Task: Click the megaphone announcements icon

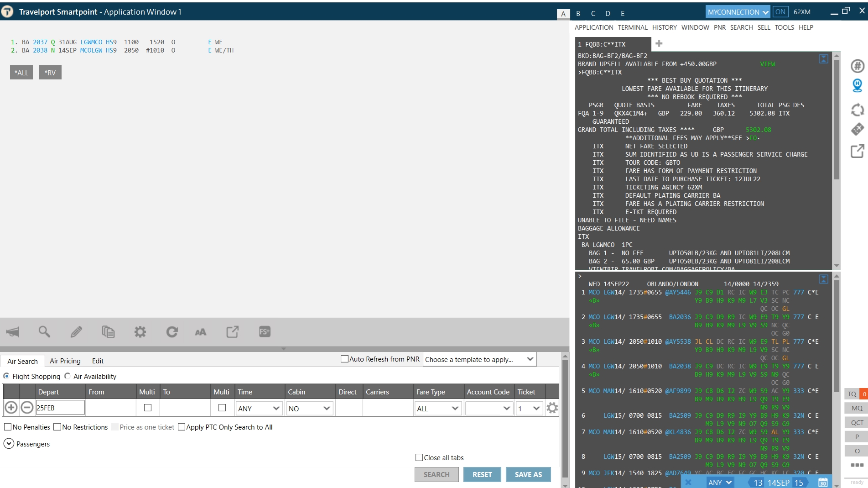Action: click(x=13, y=332)
